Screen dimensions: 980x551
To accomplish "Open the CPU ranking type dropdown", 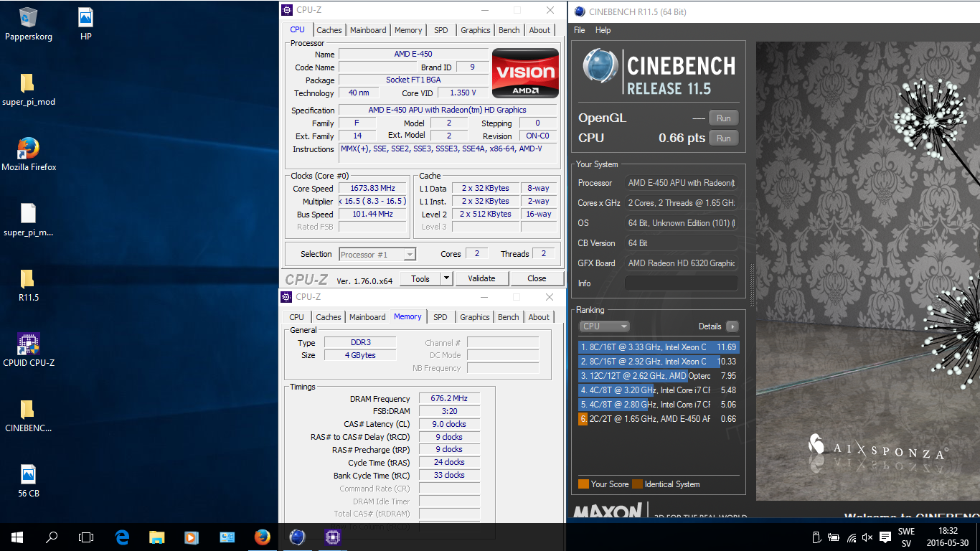I will tap(604, 326).
